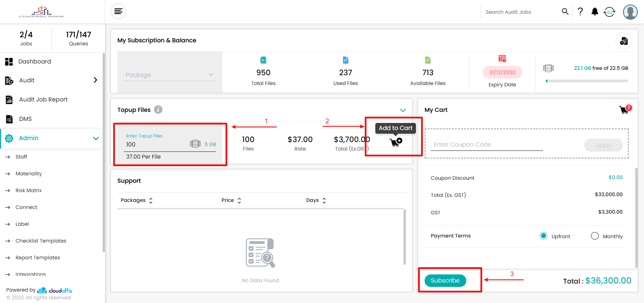The image size is (644, 303).
Task: Click the Used Files document icon
Action: (345, 60)
